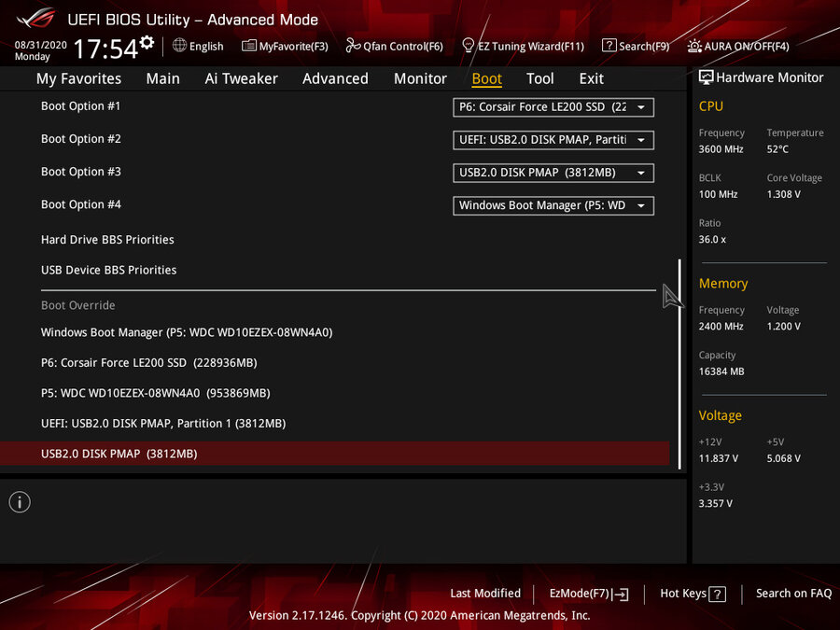Click the Qfan Control fan icon
This screenshot has width=840, height=630.
pyautogui.click(x=353, y=46)
